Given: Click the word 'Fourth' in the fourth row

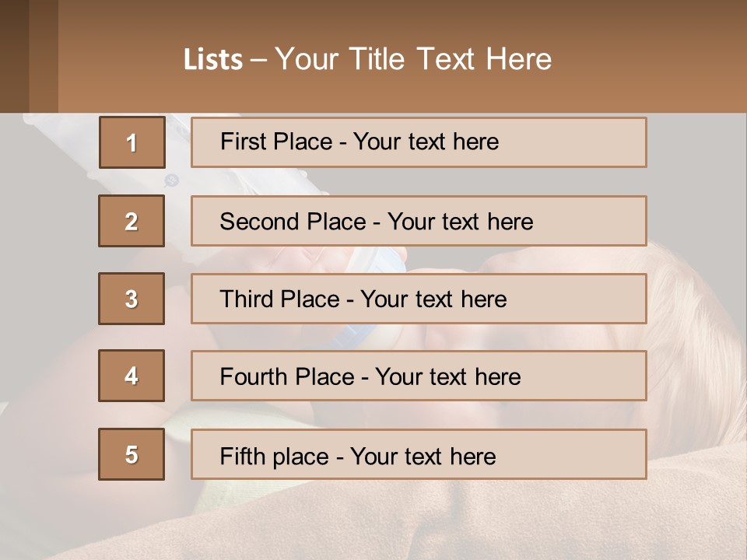Looking at the screenshot, I should (x=253, y=377).
